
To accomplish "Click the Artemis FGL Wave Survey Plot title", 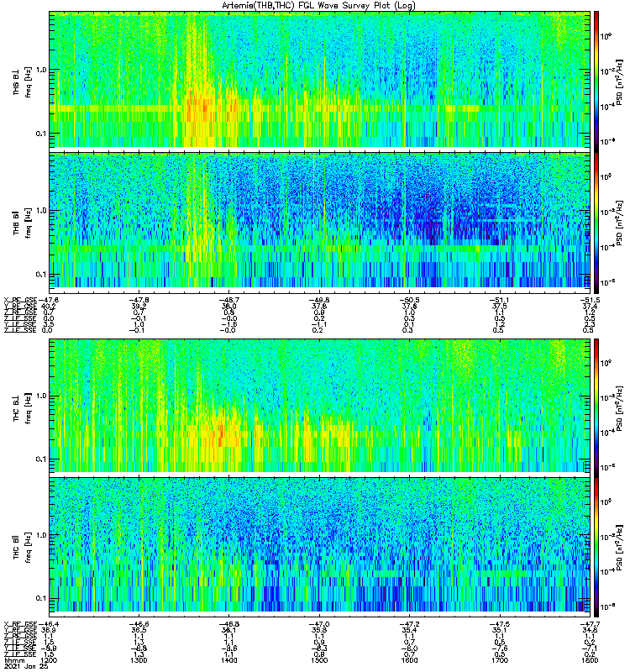I will [x=318, y=6].
